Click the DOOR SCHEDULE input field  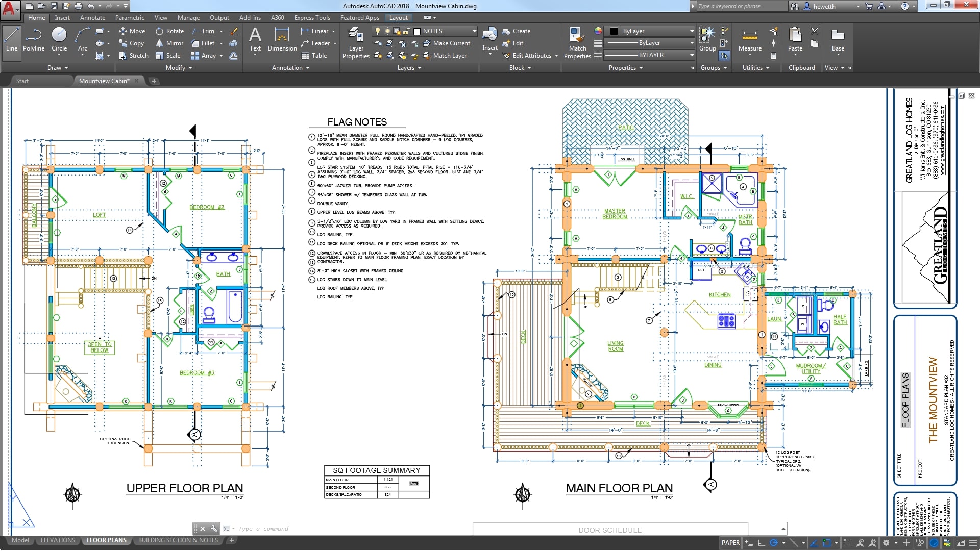[610, 530]
